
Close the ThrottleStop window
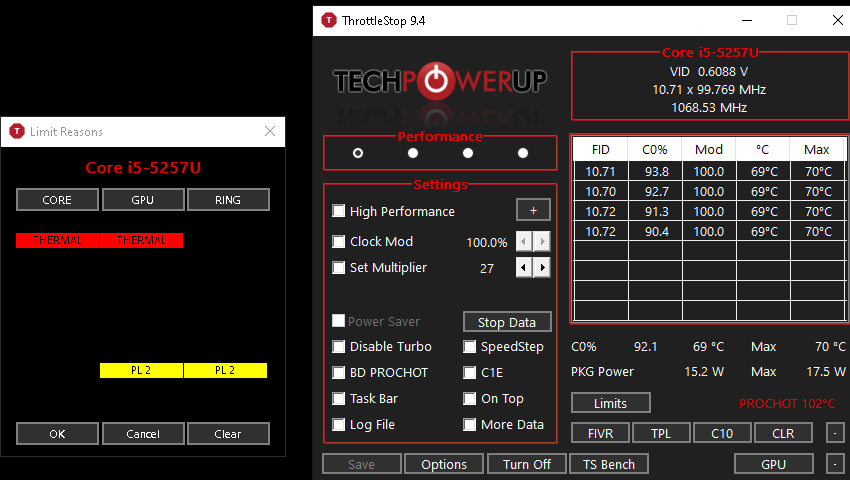point(838,21)
